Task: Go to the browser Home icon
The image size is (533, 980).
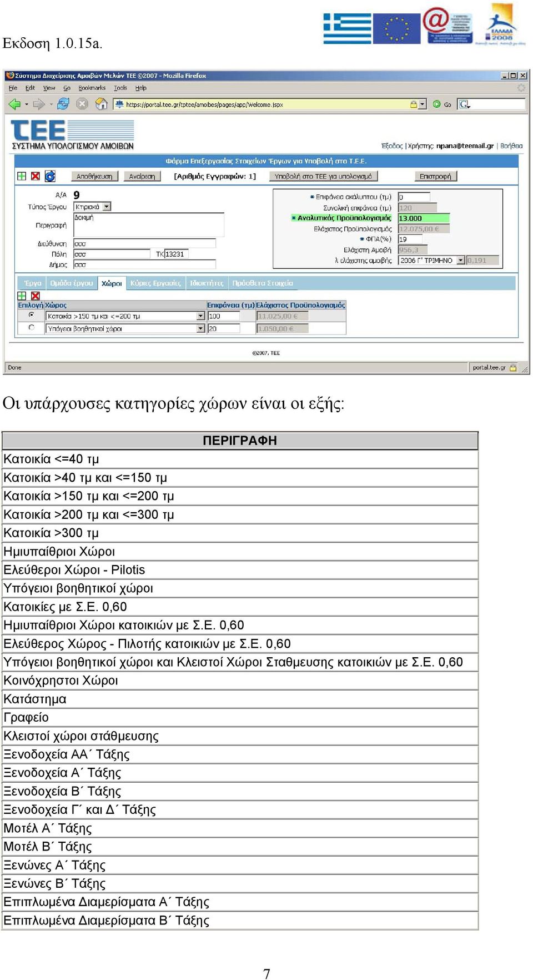Action: 101,104
